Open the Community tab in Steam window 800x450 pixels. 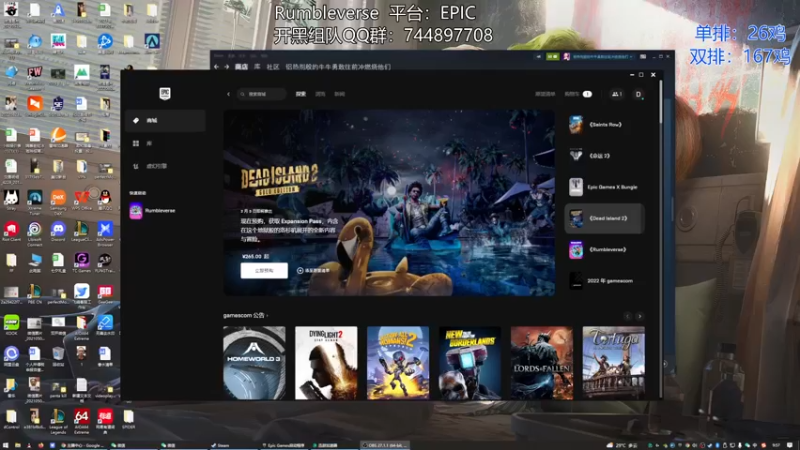tap(273, 67)
